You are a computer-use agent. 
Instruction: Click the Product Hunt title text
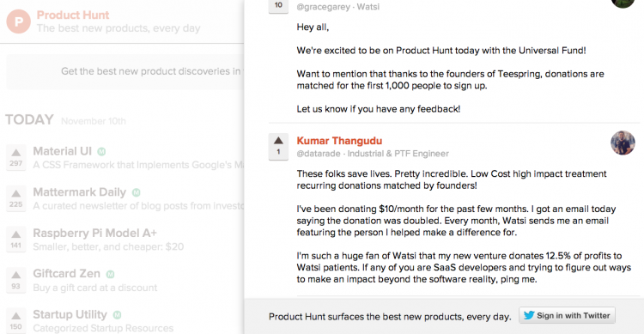click(73, 15)
